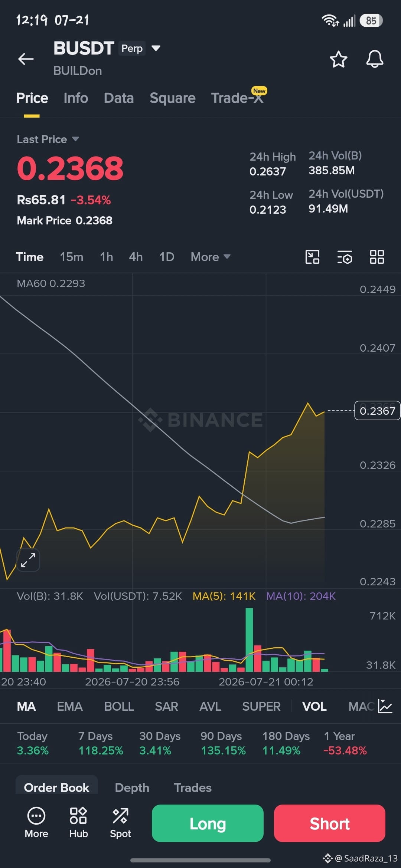Tap the red Short button
This screenshot has height=868, width=401.
(329, 823)
